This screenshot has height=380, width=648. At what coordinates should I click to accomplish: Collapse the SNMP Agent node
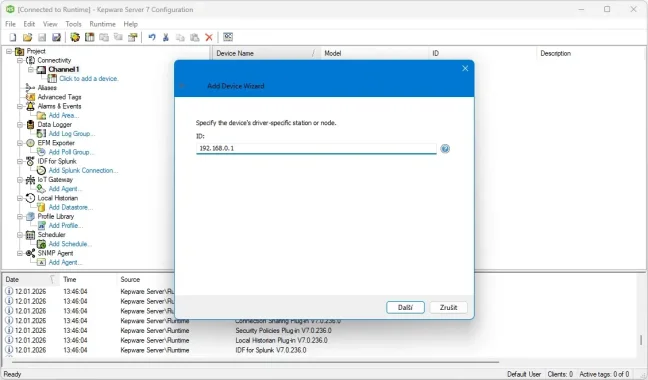coord(19,253)
